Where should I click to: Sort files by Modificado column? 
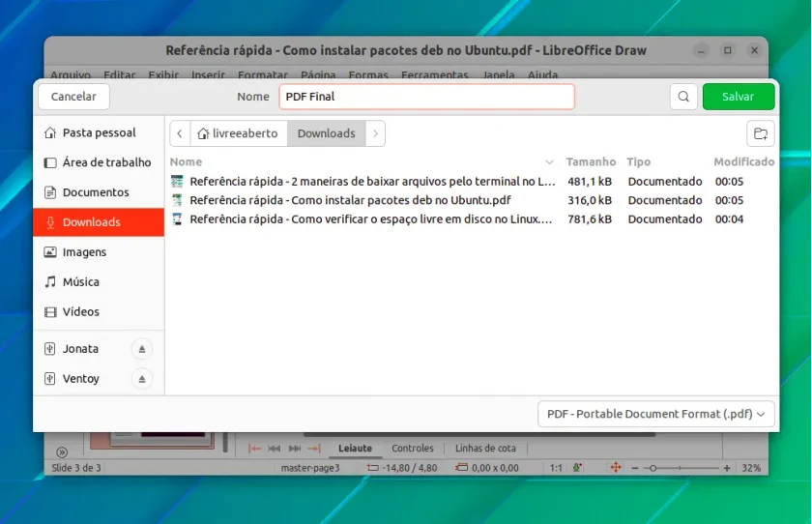743,162
